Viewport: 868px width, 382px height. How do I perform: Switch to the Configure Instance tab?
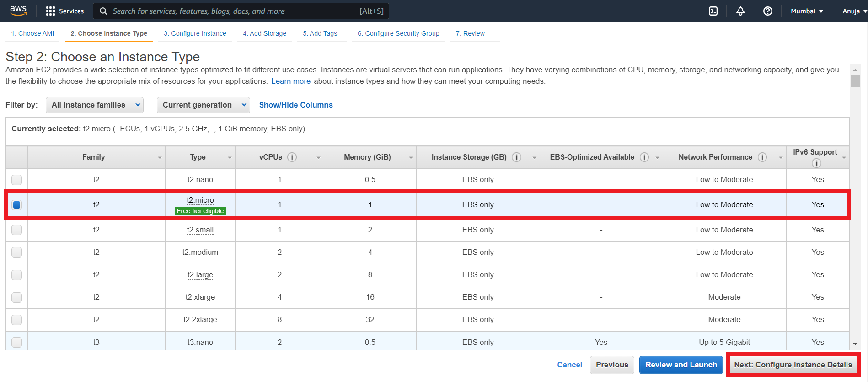(195, 33)
